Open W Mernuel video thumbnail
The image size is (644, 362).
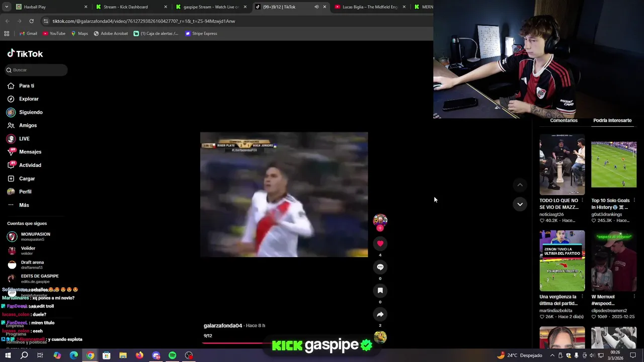click(614, 261)
